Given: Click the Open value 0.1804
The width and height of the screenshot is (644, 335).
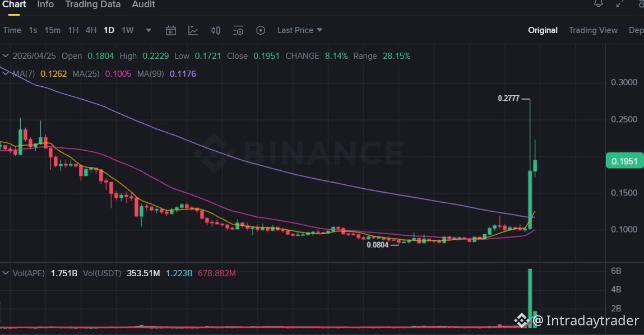Looking at the screenshot, I should [x=101, y=56].
